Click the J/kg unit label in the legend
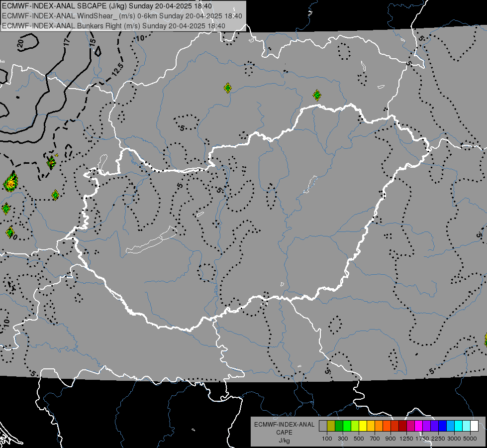This screenshot has height=448, width=487. point(284,440)
